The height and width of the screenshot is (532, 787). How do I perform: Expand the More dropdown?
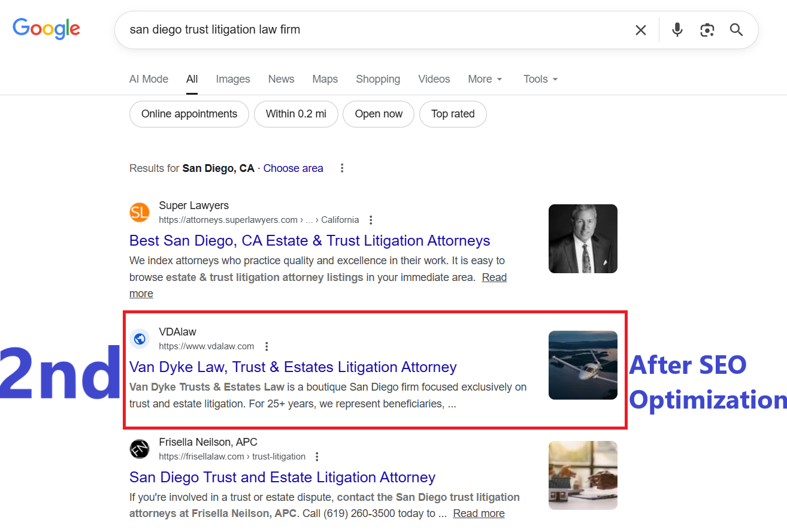pyautogui.click(x=485, y=79)
